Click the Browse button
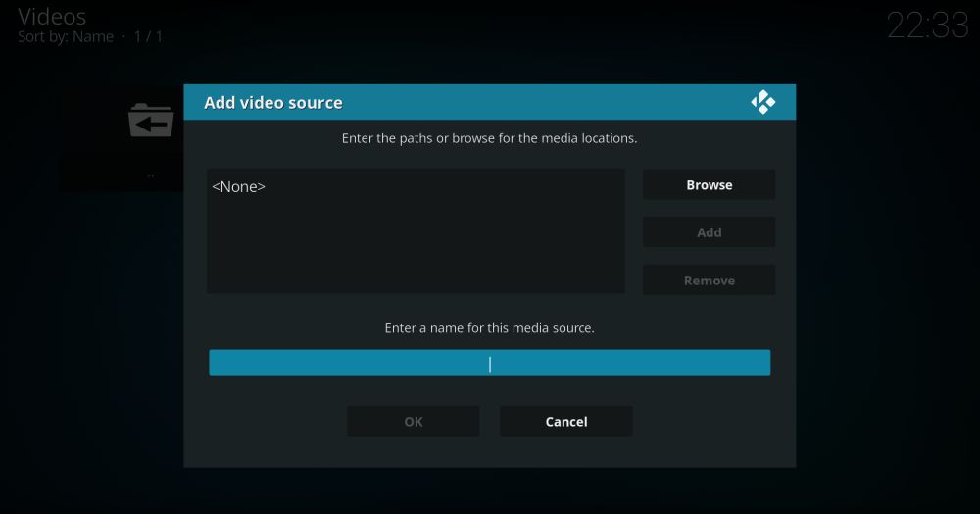This screenshot has height=514, width=980. click(709, 185)
